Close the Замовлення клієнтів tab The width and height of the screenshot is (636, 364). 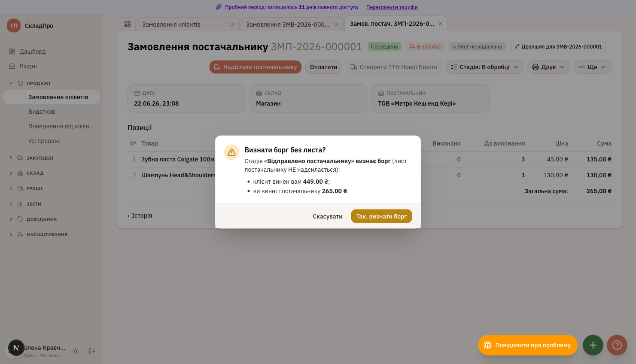pos(233,24)
